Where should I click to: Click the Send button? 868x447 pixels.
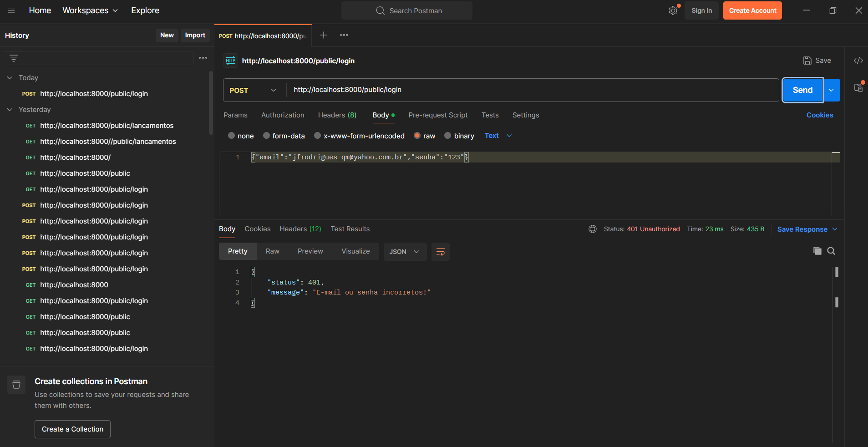tap(802, 90)
